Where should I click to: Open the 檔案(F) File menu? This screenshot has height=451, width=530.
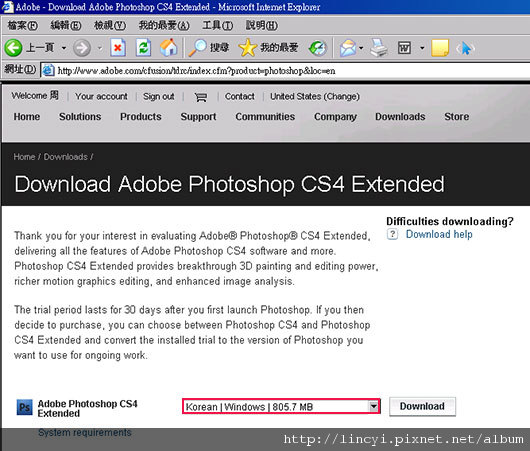[23, 25]
